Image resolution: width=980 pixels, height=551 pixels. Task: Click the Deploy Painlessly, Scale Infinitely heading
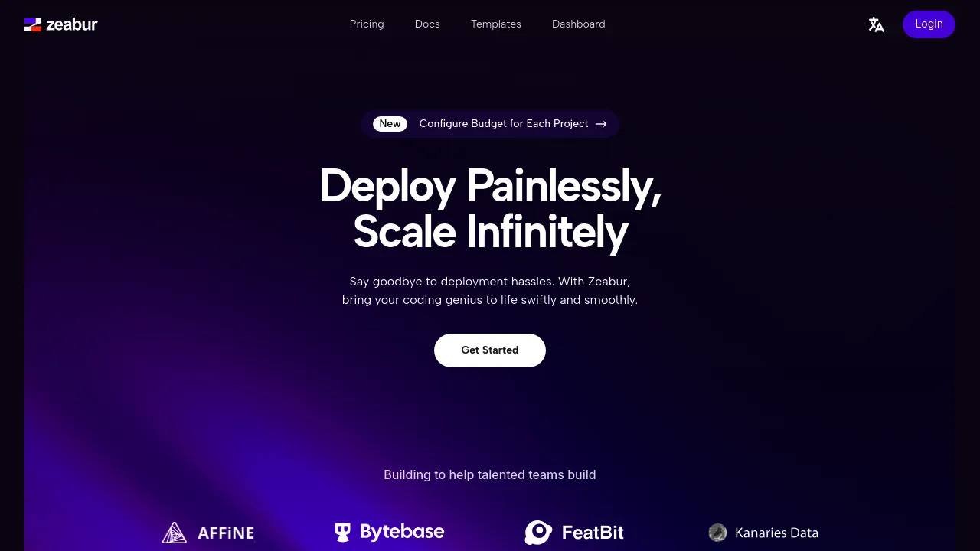(x=490, y=208)
